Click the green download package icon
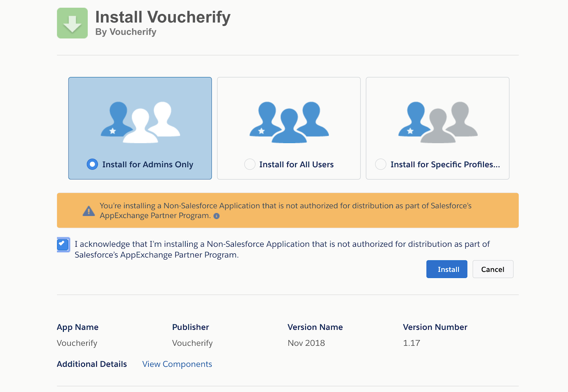The image size is (568, 392). pyautogui.click(x=72, y=23)
